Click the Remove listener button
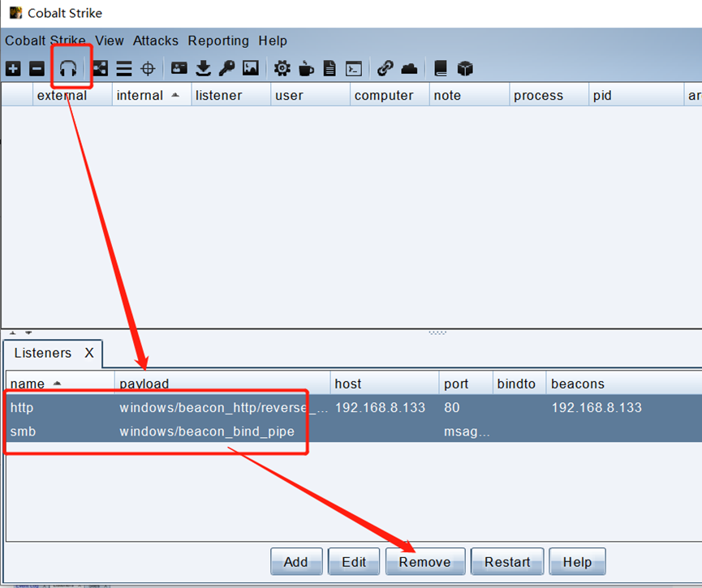The image size is (702, 588). point(425,561)
